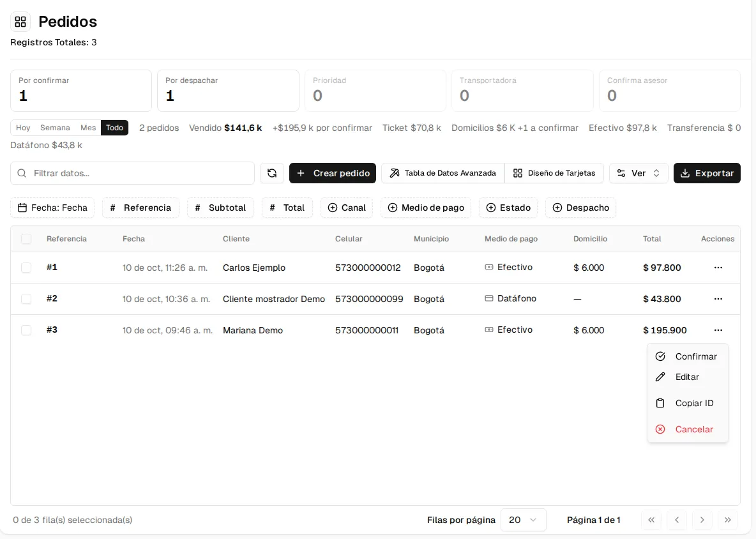Click the Pedidos grid icon in header
The image size is (756, 539).
click(x=20, y=22)
